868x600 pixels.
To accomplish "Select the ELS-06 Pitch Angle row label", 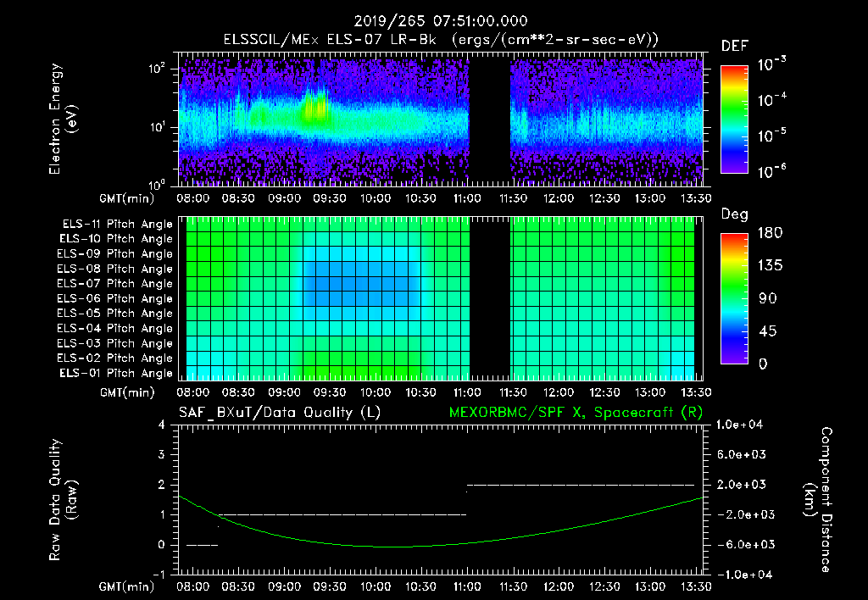I will pyautogui.click(x=115, y=299).
